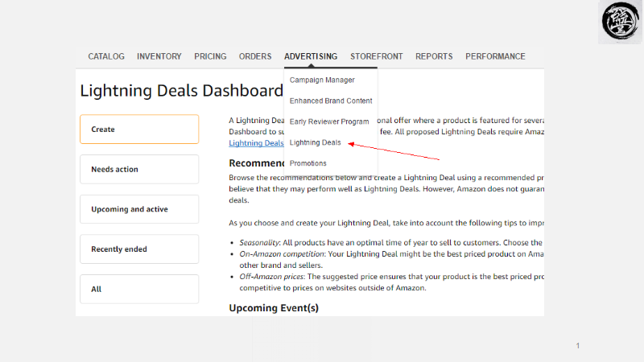Click the Create button
Screen dimensions: 644x362
(139, 130)
